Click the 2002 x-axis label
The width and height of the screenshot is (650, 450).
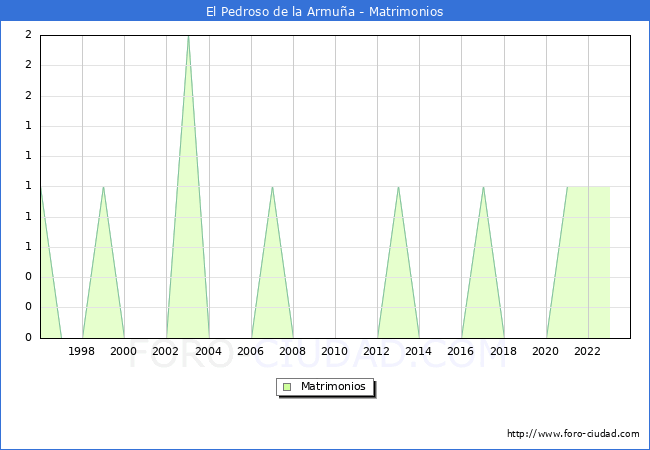pyautogui.click(x=166, y=351)
